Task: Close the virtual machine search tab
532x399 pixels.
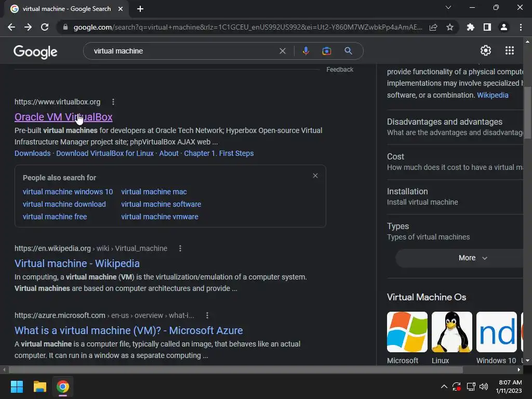Action: tap(121, 9)
